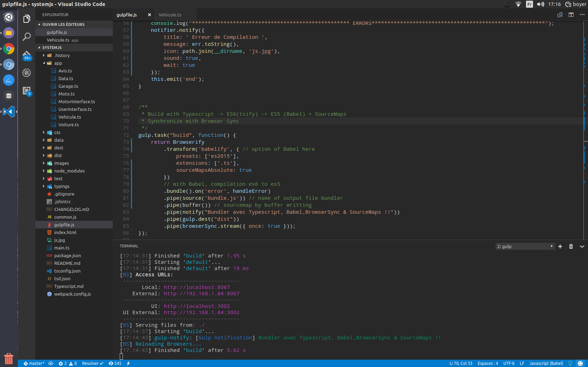Click the Resolver status bar button

pos(93,363)
